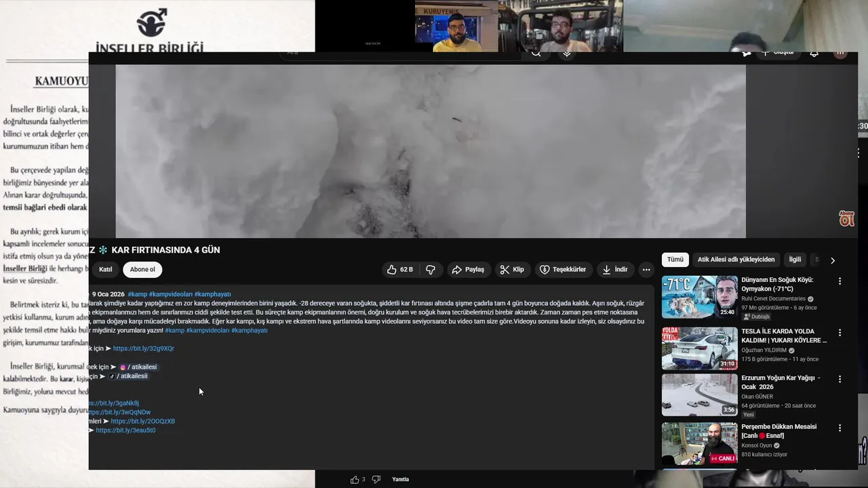Like the comment showing 3 likes
Viewport: 868px width, 488px height.
(355, 480)
